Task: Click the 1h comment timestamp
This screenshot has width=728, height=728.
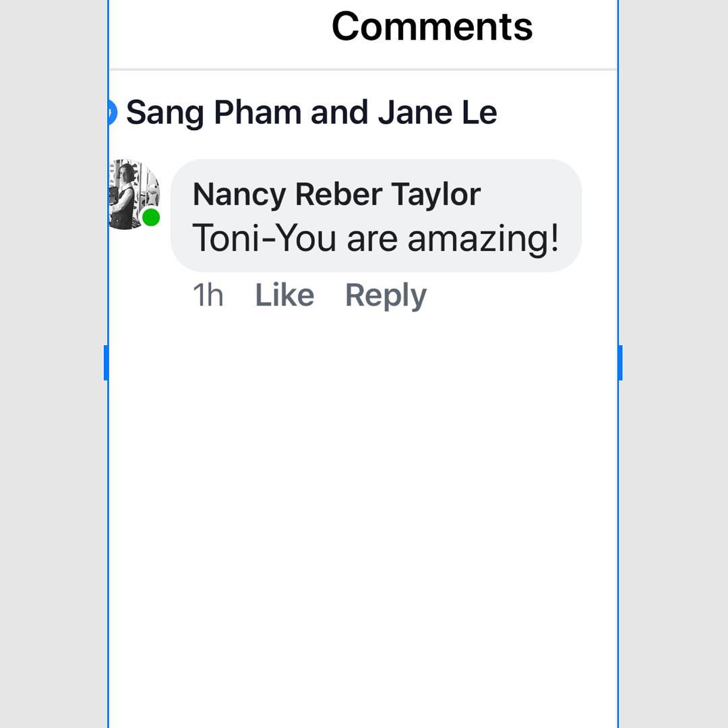Action: coord(208,295)
